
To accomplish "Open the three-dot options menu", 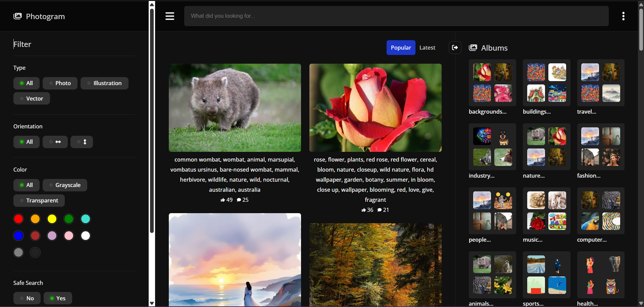I will pyautogui.click(x=623, y=16).
